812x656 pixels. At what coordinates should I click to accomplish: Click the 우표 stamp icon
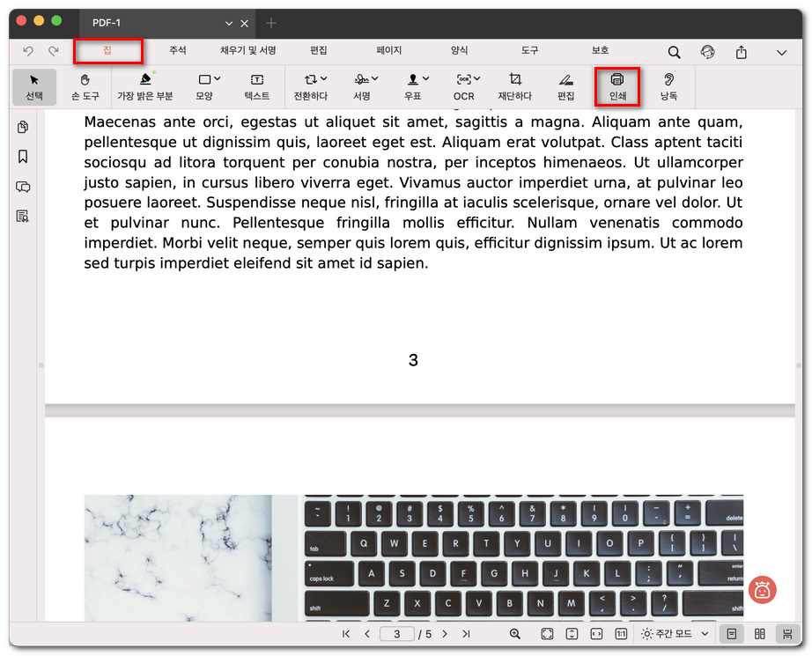click(413, 79)
